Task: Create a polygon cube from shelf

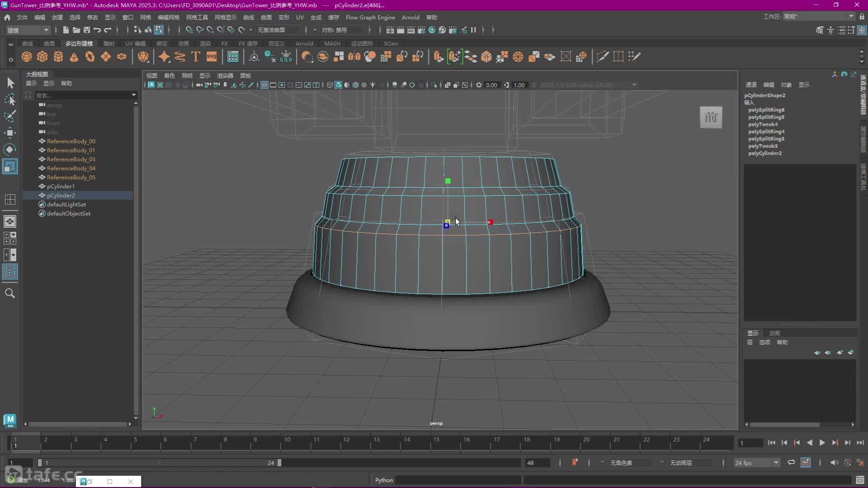Action: [42, 57]
